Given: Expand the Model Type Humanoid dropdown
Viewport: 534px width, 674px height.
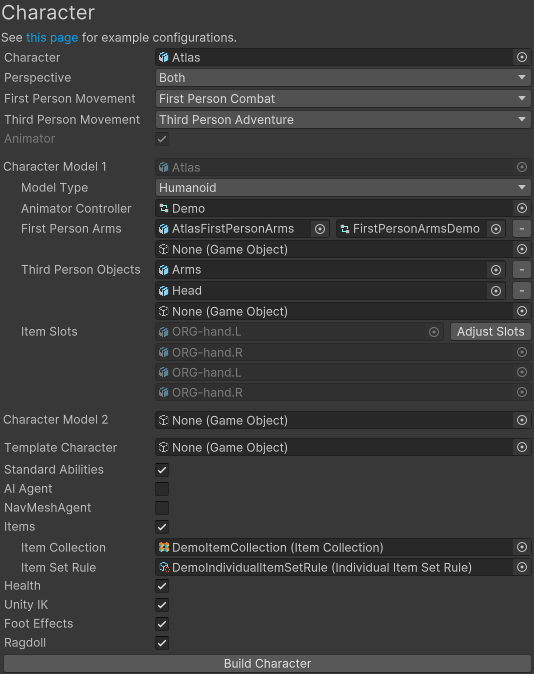Looking at the screenshot, I should pos(343,188).
